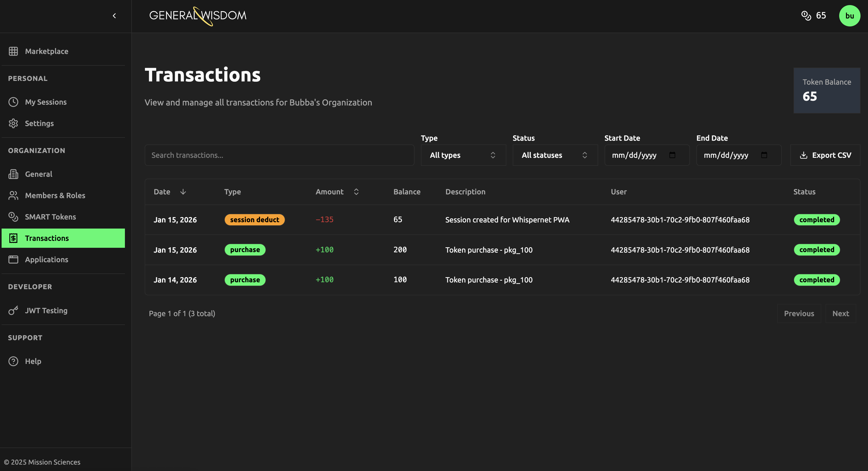Click the session deduct badge
This screenshot has width=868, height=471.
tap(255, 220)
